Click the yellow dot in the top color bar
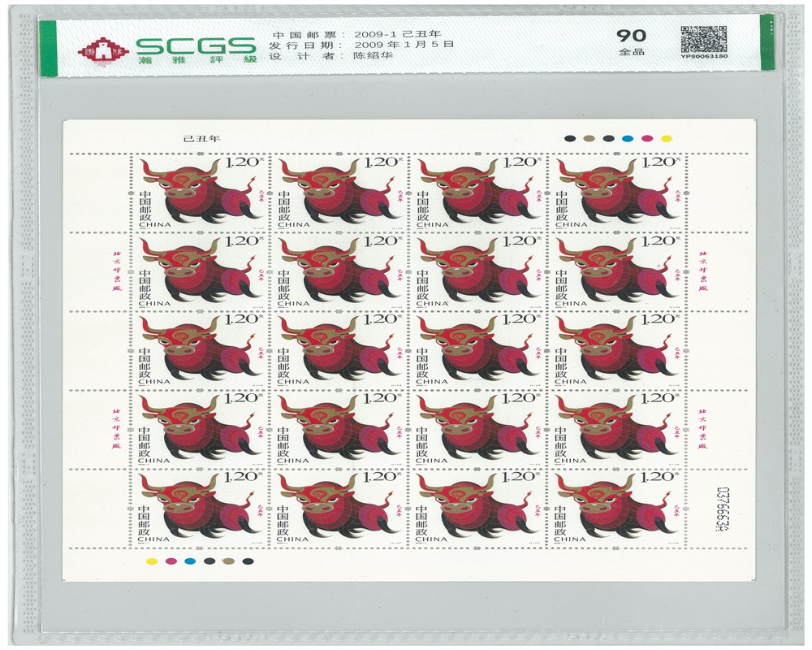812x650 pixels. tap(667, 139)
